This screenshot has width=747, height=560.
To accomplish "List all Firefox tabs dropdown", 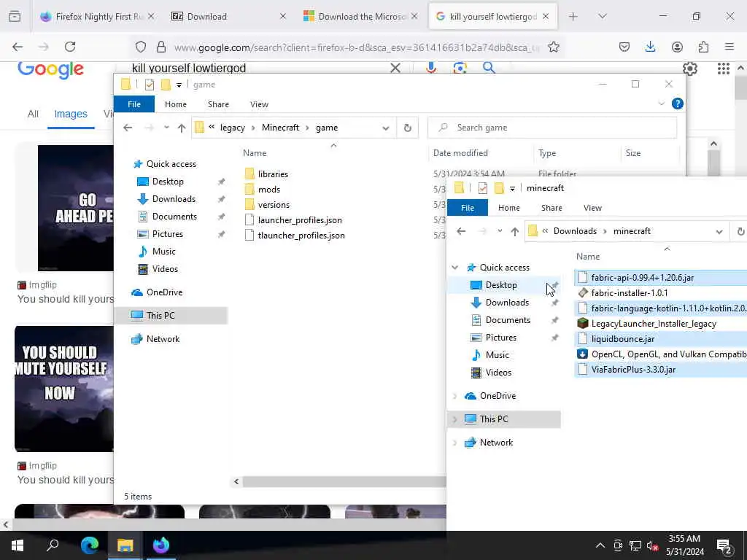I will (x=602, y=16).
